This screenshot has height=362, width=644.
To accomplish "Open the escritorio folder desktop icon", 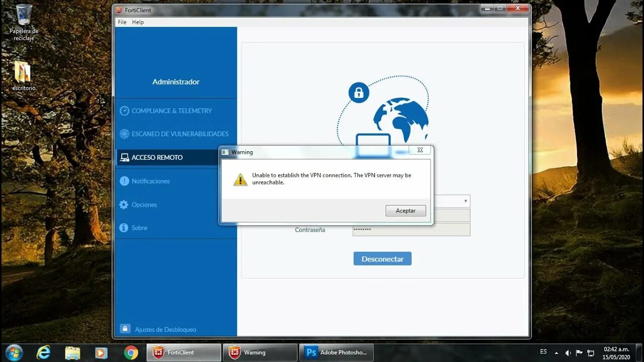I will (x=24, y=76).
